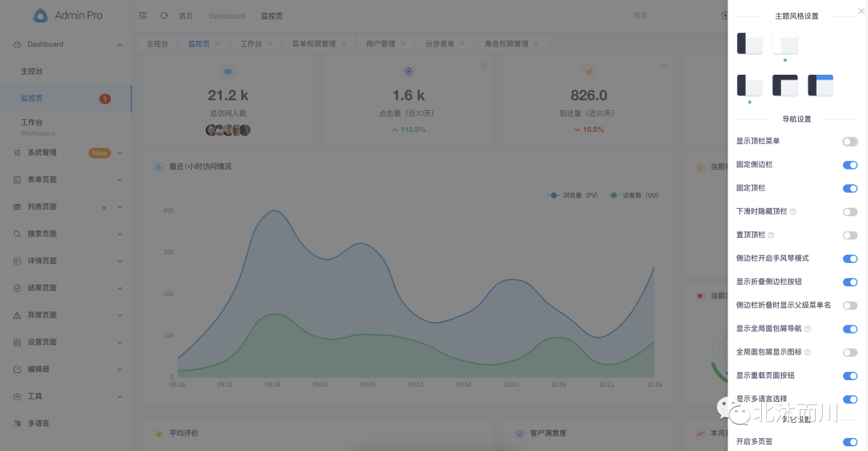Click the sidebar collapse icon in header
This screenshot has width=868, height=451.
143,15
